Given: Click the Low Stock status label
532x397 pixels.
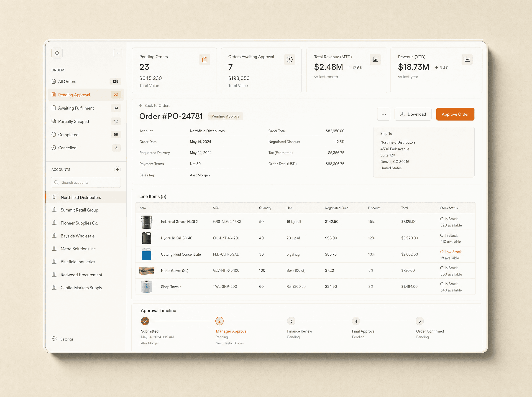Looking at the screenshot, I should click(451, 252).
